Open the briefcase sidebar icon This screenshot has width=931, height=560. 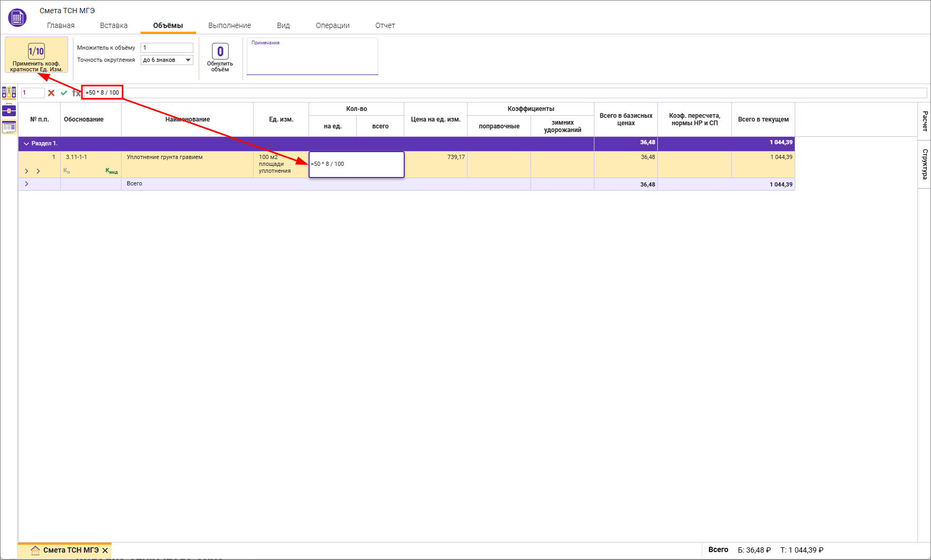(9, 110)
